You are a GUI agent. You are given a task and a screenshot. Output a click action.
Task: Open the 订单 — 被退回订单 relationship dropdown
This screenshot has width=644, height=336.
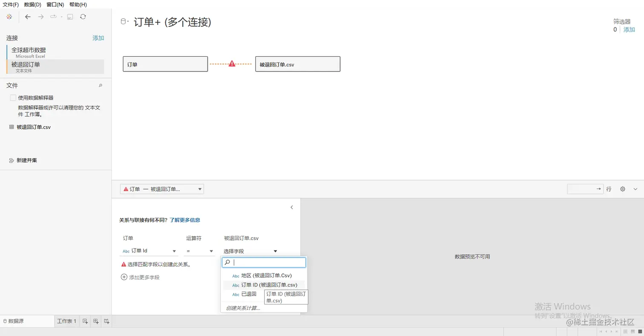[x=162, y=189]
